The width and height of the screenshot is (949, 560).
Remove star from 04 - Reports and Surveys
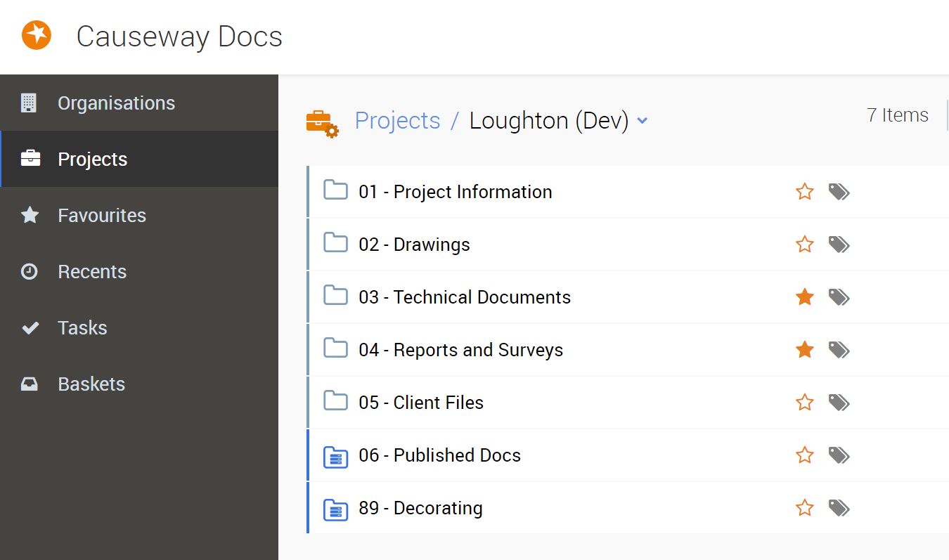805,350
